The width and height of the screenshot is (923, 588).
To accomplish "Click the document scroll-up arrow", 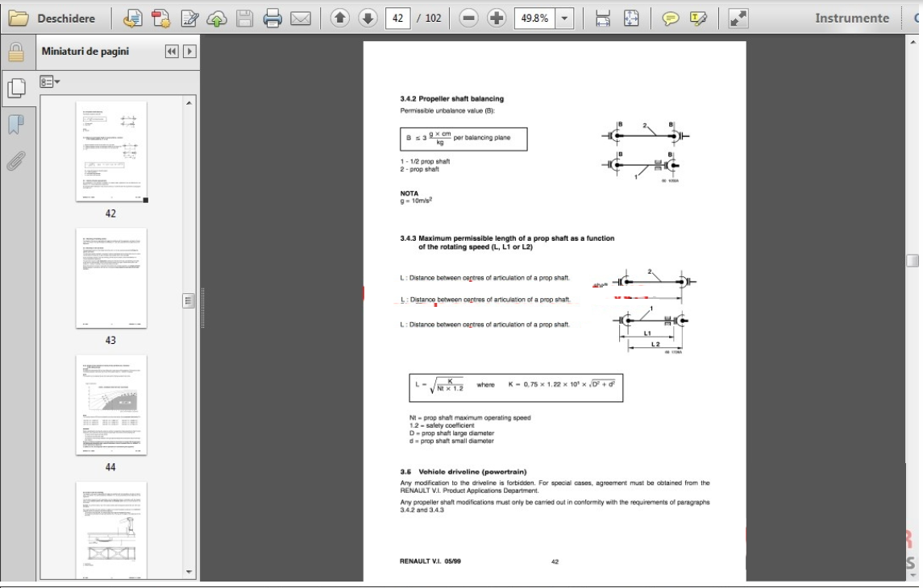I will pos(914,43).
